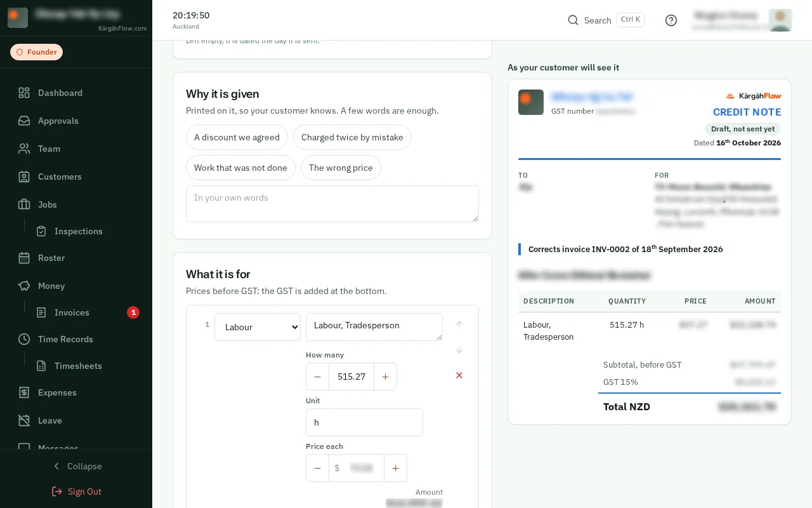Open the Jobs briefcase icon

[x=24, y=204]
